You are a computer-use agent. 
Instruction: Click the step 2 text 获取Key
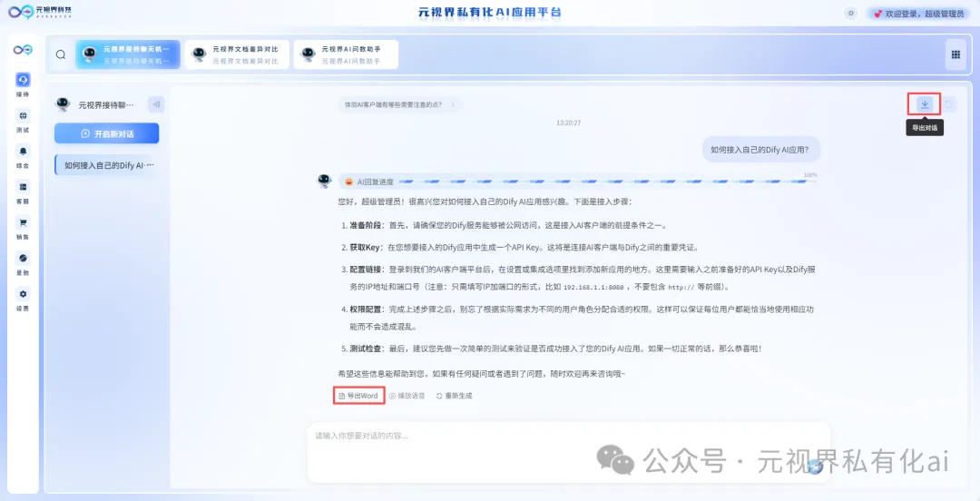tap(365, 247)
